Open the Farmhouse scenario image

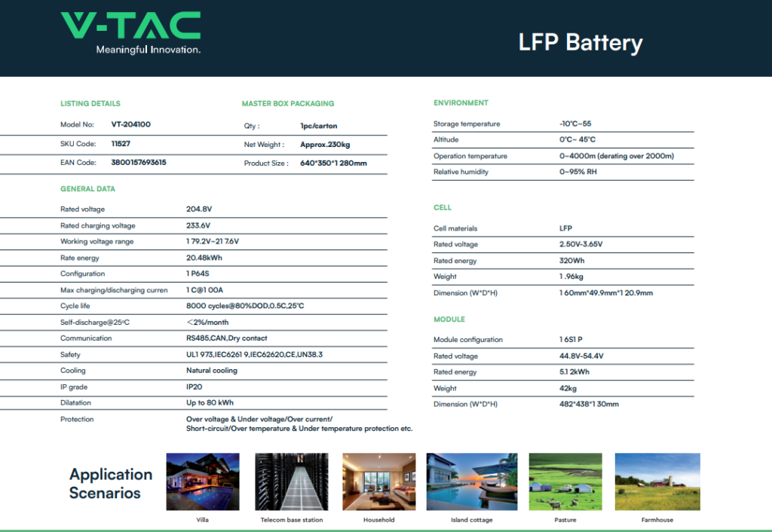[657, 482]
